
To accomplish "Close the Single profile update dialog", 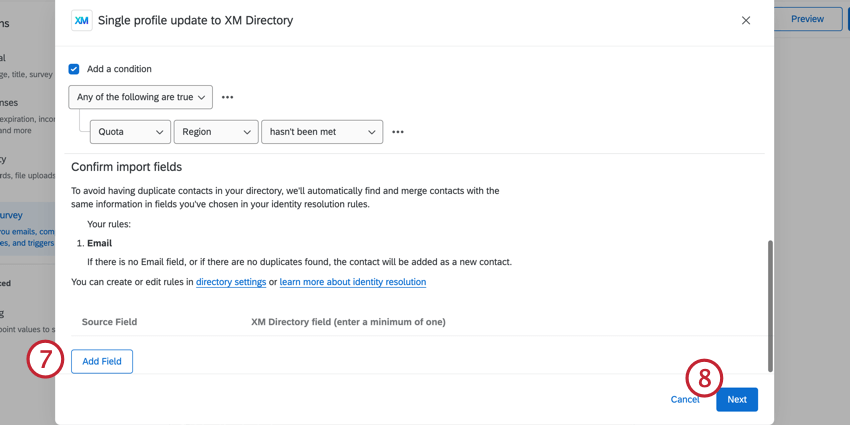I will 746,21.
